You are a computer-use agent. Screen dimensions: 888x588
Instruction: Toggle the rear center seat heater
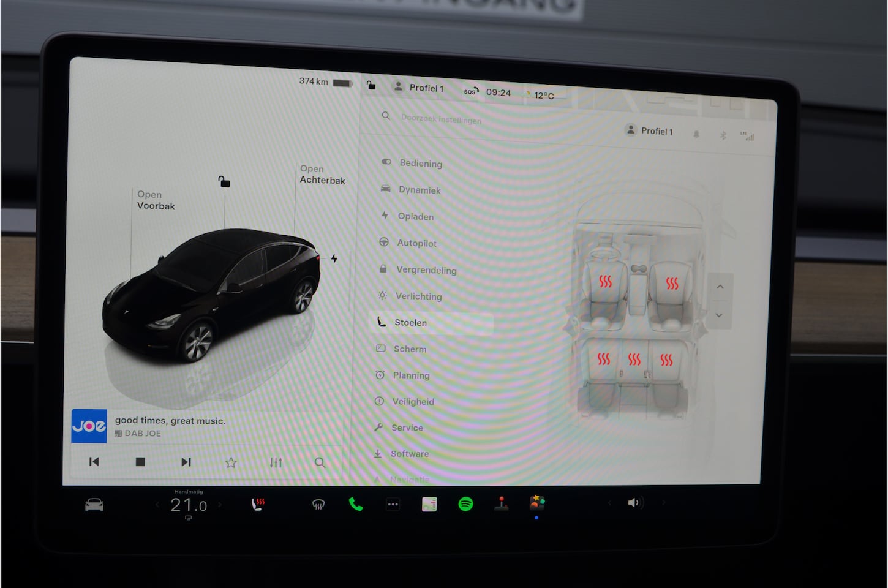tap(634, 359)
